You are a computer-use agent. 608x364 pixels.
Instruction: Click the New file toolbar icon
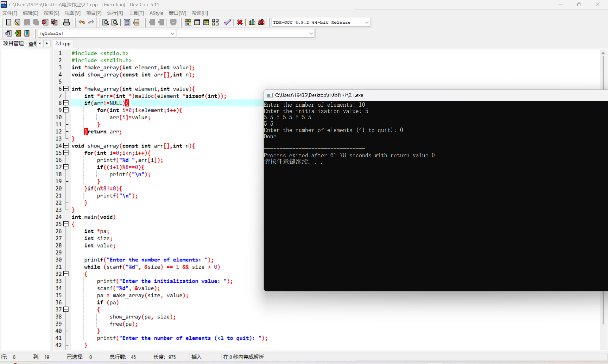point(9,22)
